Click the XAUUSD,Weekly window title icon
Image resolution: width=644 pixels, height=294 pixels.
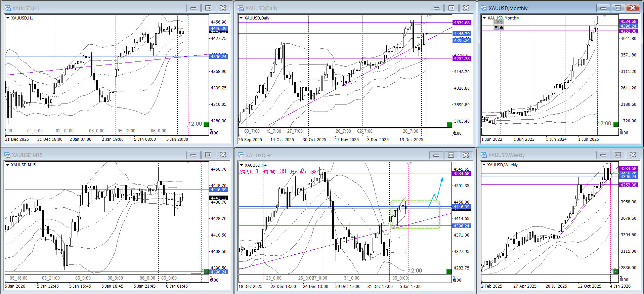(484, 155)
